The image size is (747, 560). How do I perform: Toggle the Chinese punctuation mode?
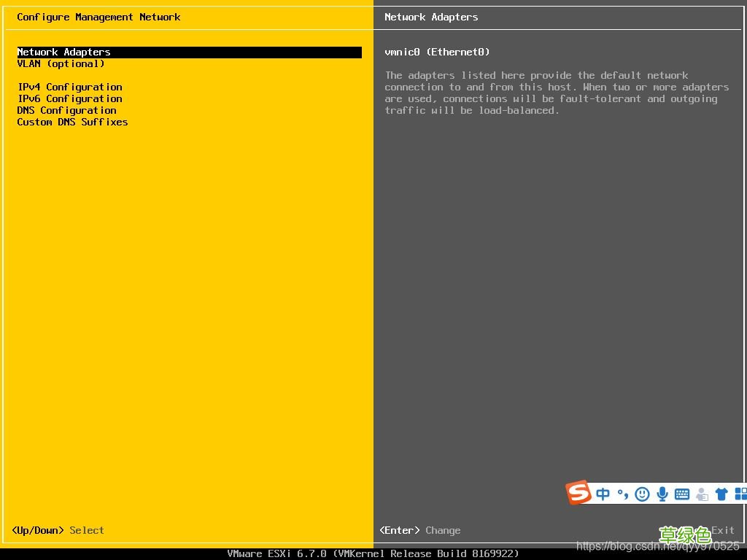(x=622, y=494)
